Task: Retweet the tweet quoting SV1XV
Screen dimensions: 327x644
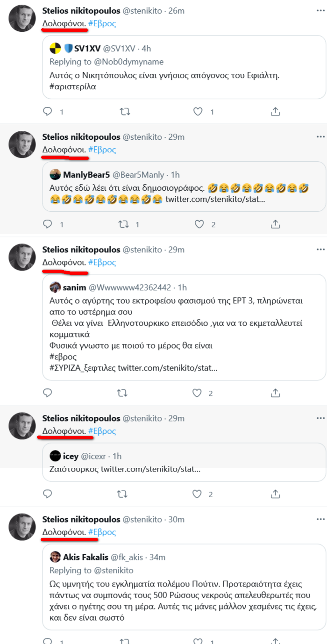Action: click(x=125, y=112)
